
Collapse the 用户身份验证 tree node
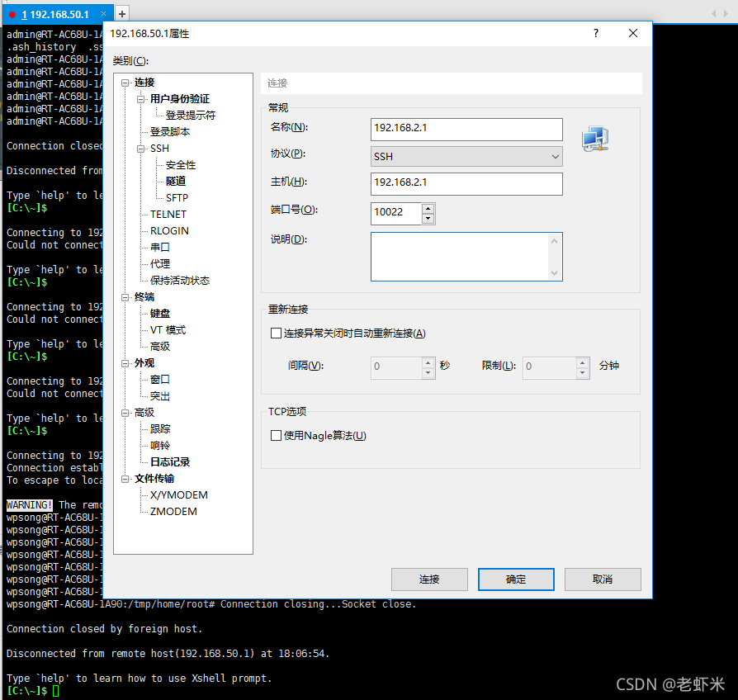(x=140, y=99)
